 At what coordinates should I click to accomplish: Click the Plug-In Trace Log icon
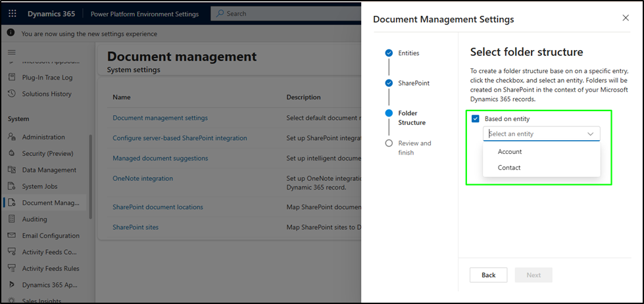12,78
